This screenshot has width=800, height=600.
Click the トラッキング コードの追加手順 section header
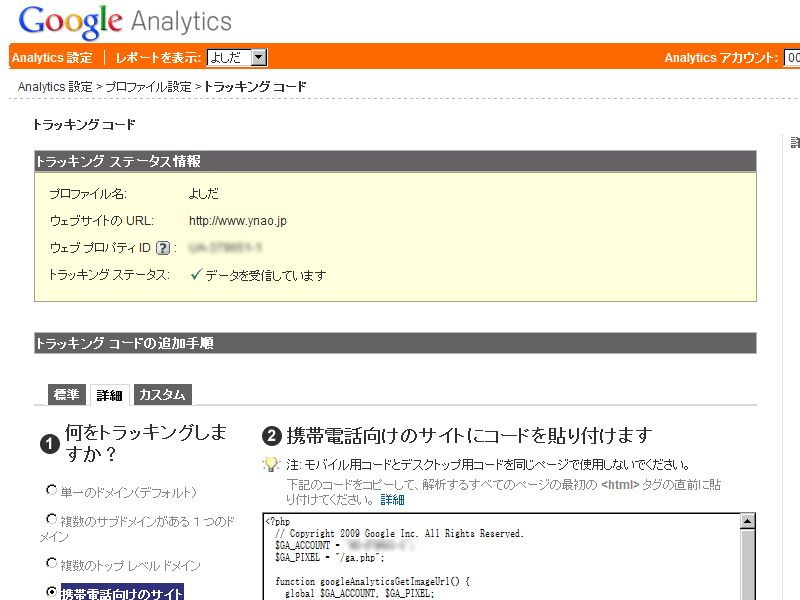(x=395, y=343)
